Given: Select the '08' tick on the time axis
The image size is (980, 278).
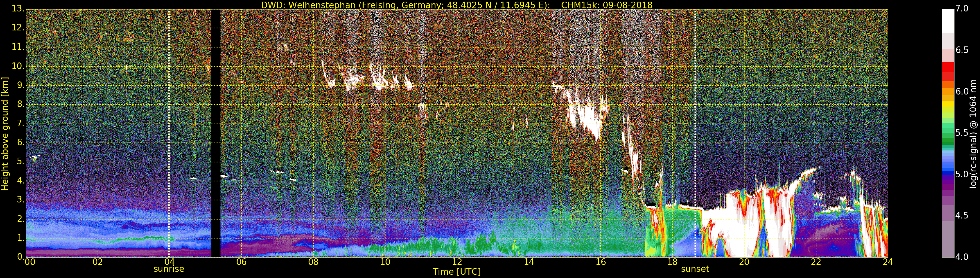Looking at the screenshot, I should pyautogui.click(x=313, y=262).
